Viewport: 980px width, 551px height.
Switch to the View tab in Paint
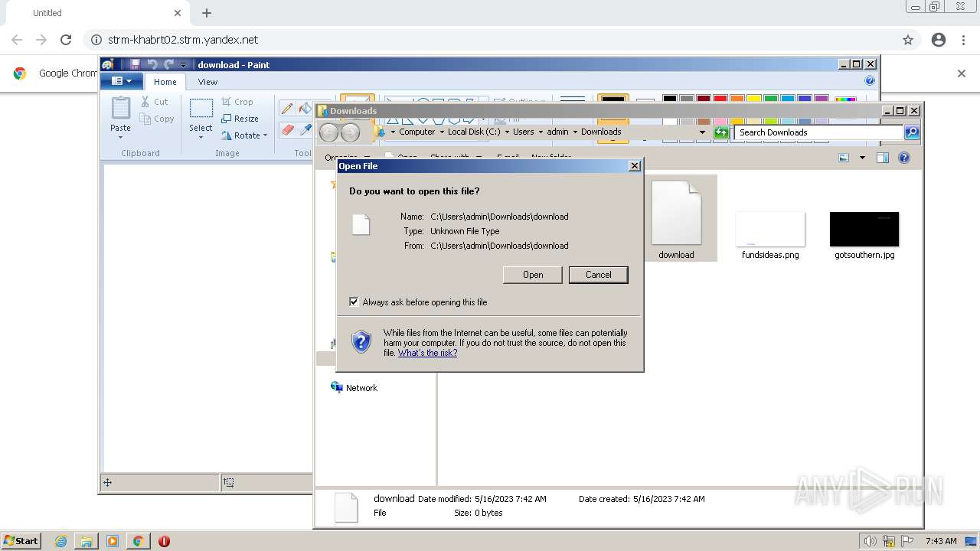(x=207, y=82)
